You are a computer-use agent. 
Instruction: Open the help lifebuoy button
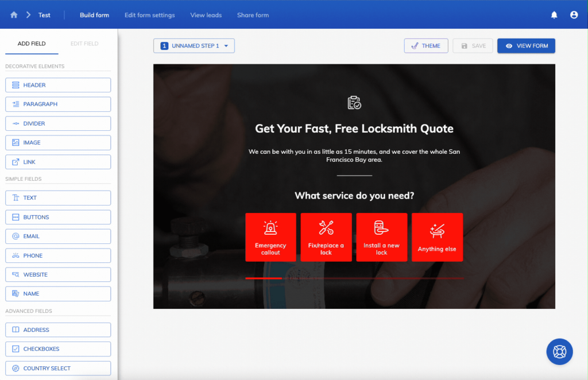click(559, 351)
